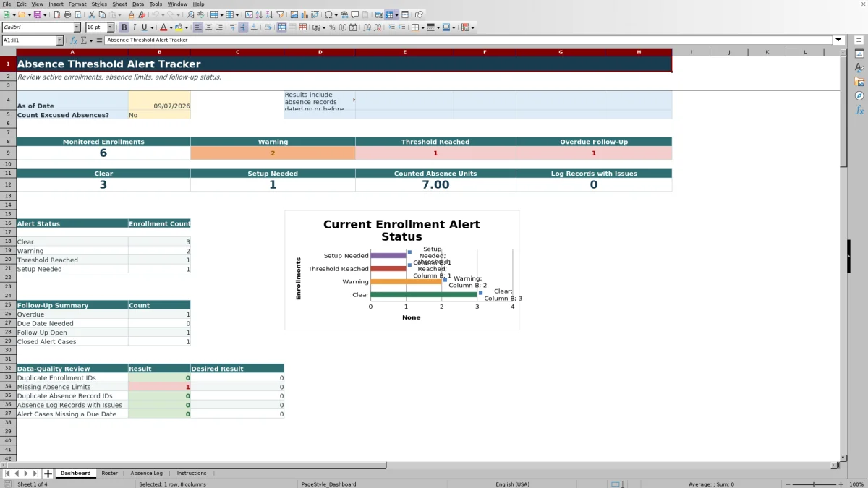Open the Data menu
868x488 pixels.
(137, 4)
